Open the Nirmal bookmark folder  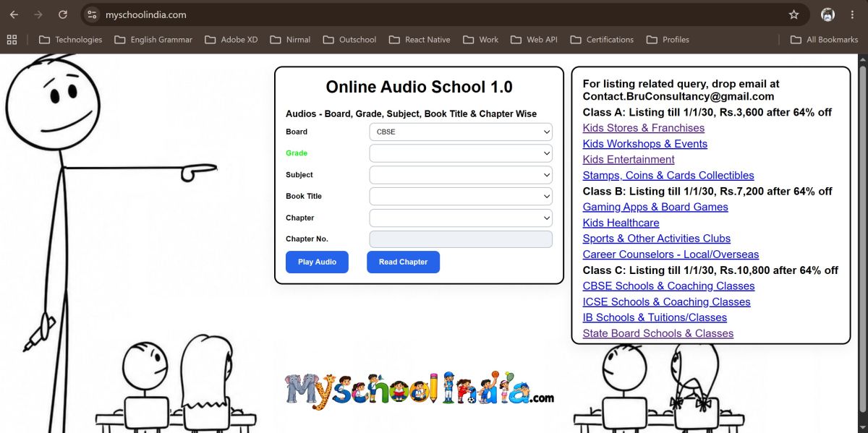pos(289,40)
